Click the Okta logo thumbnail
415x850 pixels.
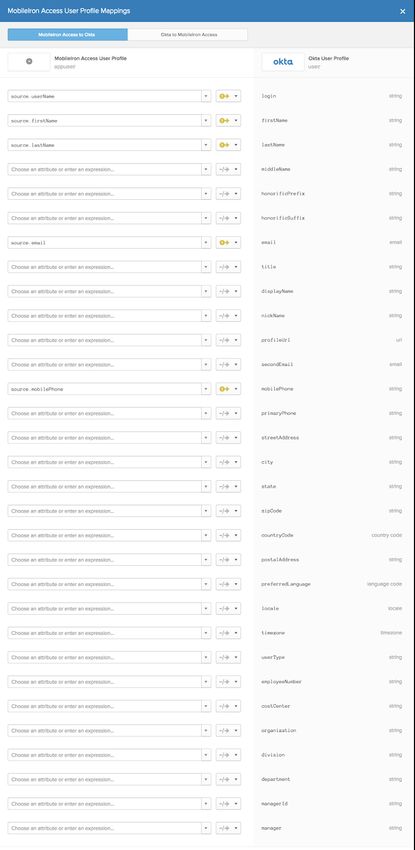point(283,62)
